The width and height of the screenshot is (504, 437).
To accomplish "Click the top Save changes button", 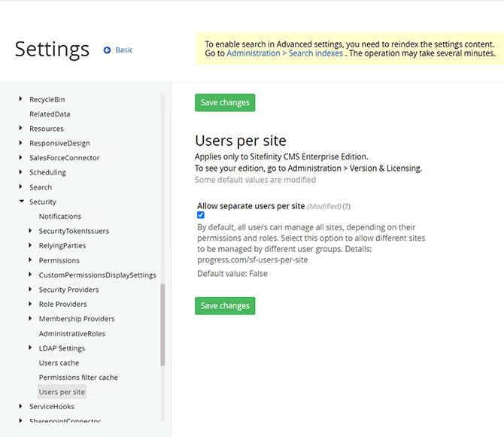I will coord(225,103).
